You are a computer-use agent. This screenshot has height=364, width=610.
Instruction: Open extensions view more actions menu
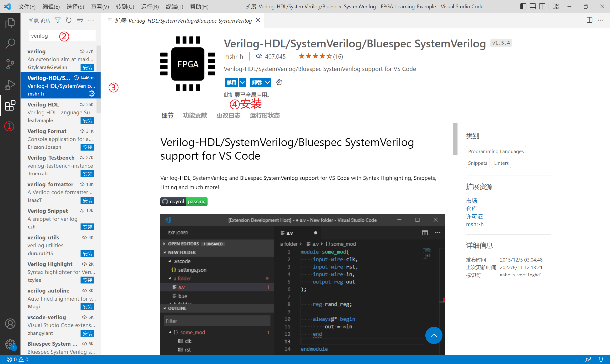(x=91, y=20)
